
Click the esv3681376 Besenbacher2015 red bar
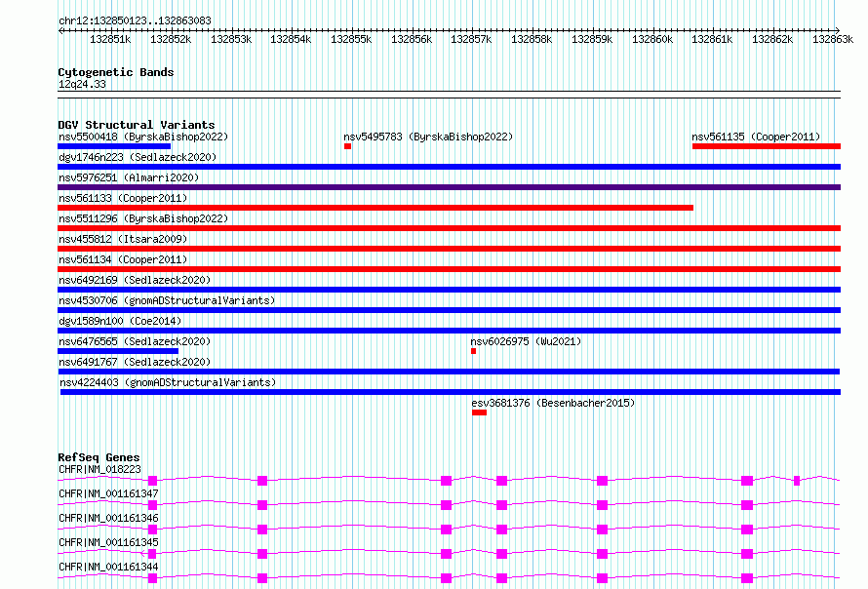coord(480,412)
